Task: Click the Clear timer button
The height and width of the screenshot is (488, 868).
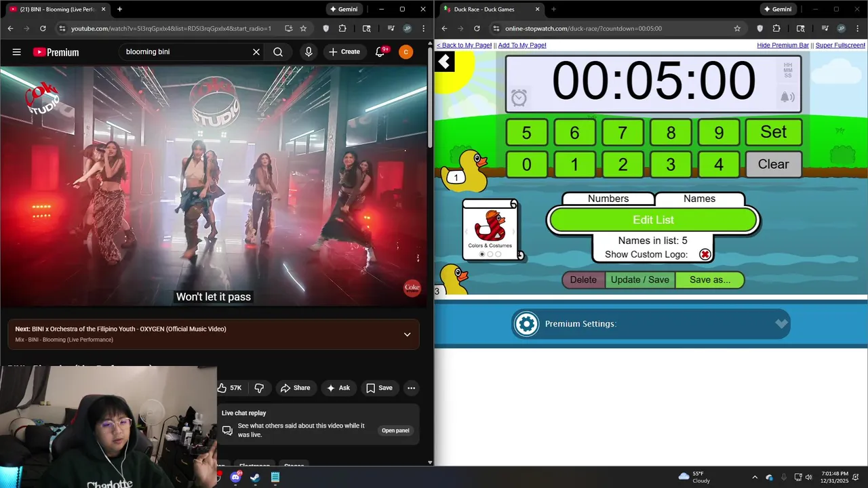Action: click(x=774, y=164)
